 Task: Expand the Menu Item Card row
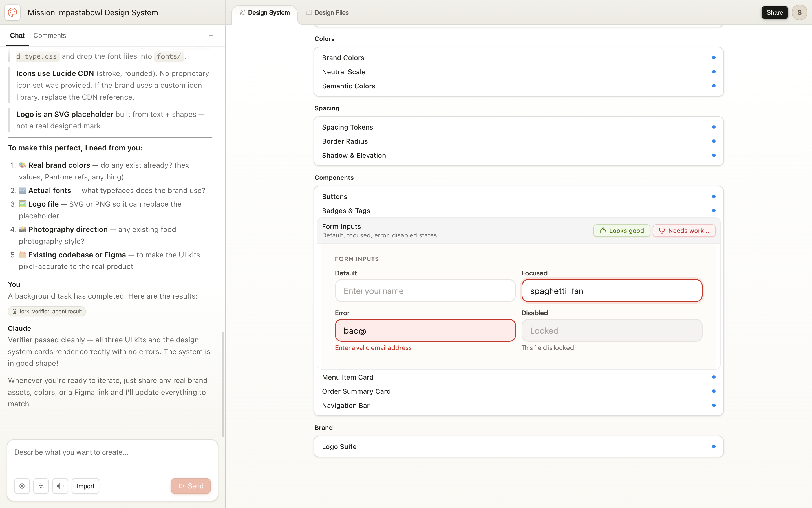coord(518,377)
